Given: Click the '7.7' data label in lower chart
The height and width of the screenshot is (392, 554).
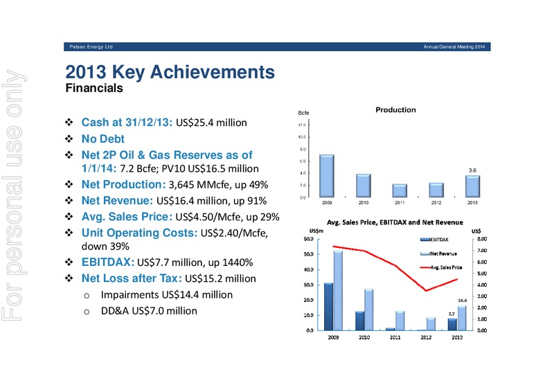Looking at the screenshot, I should (x=452, y=314).
